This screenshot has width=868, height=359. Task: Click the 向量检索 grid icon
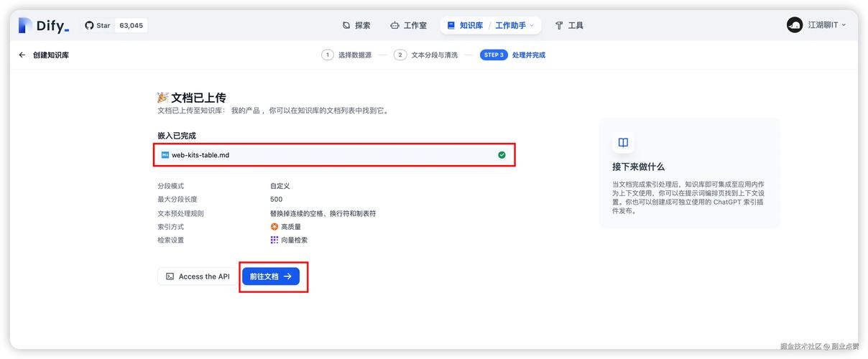point(274,240)
